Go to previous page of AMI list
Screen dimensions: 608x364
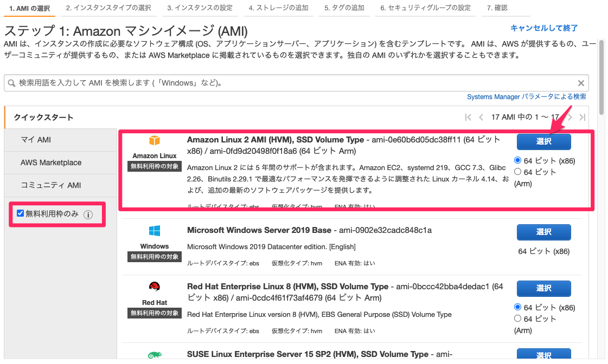pyautogui.click(x=481, y=118)
